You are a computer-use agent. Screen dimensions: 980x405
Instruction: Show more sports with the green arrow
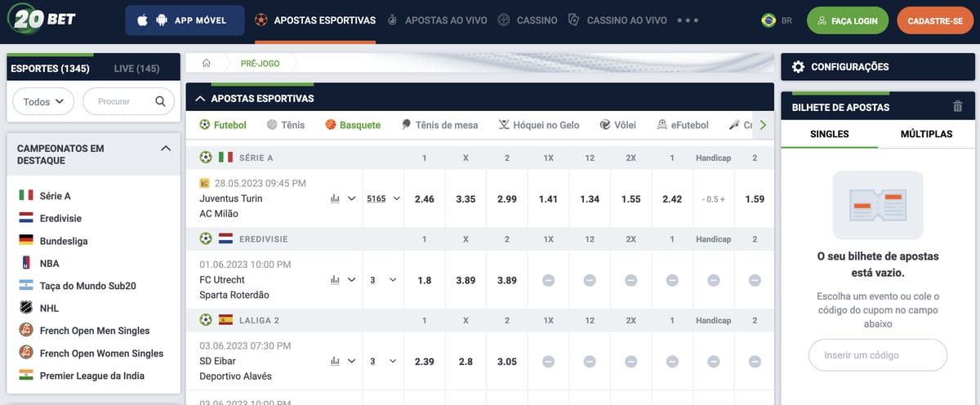(x=763, y=125)
